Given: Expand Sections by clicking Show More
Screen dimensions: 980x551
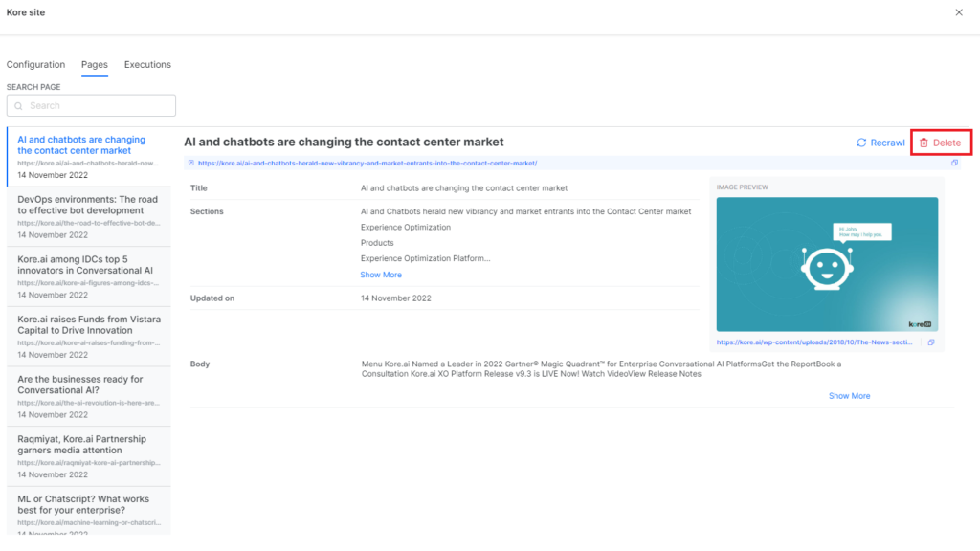Looking at the screenshot, I should pyautogui.click(x=379, y=275).
